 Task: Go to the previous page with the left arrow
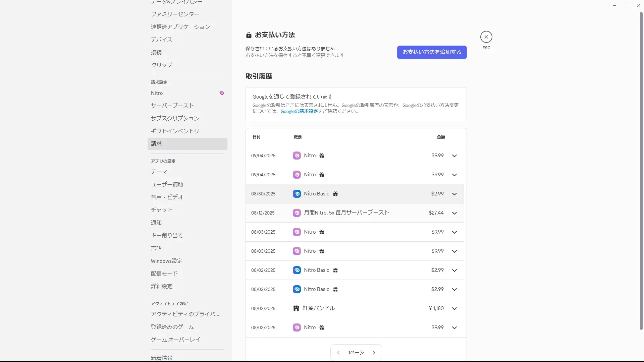click(338, 353)
